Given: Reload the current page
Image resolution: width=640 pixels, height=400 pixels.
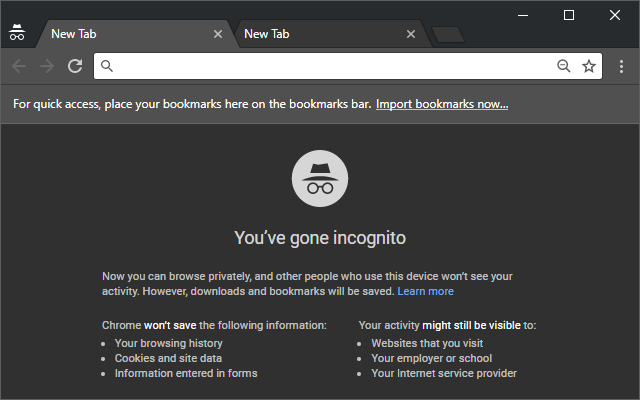Looking at the screenshot, I should point(75,66).
